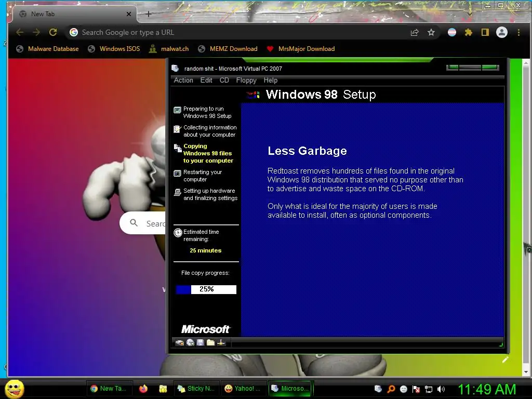Click the Virtual PC window title icon
Screen dimensions: 532x399
point(176,68)
